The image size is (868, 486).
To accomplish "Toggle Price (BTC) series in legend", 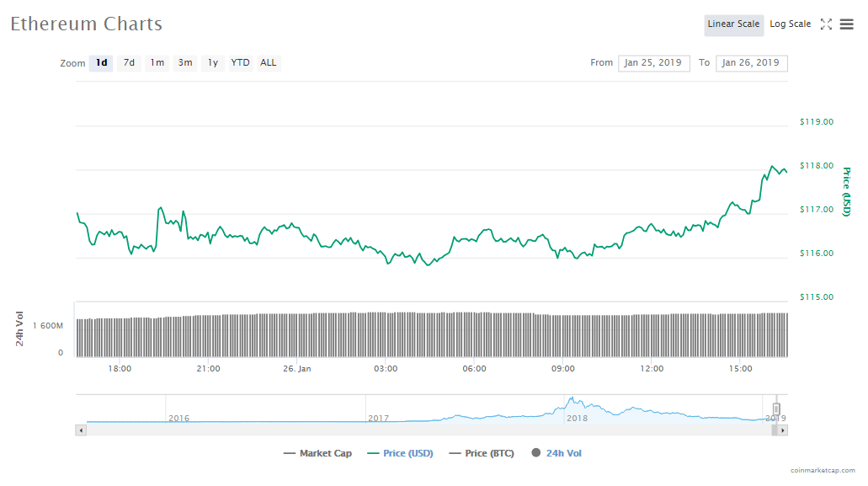I will (481, 453).
